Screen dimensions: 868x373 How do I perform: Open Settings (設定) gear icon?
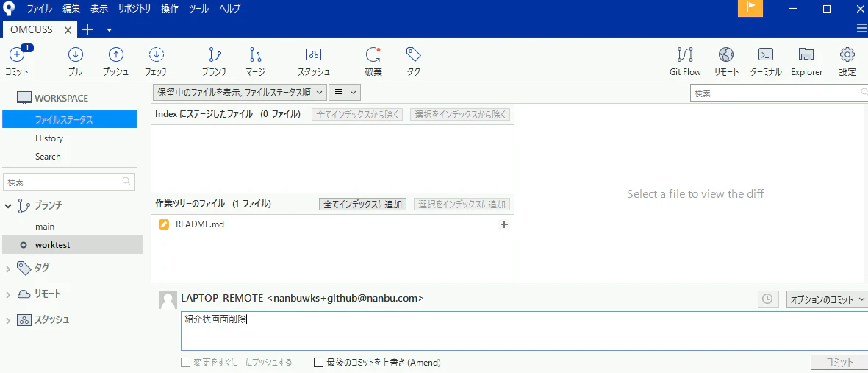pyautogui.click(x=847, y=54)
